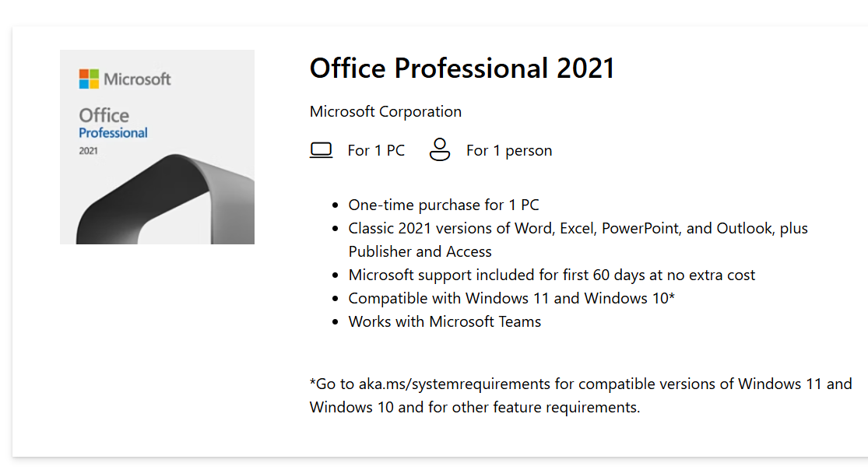Click the Microsoft four-color logo
This screenshot has width=868, height=470.
tap(89, 79)
